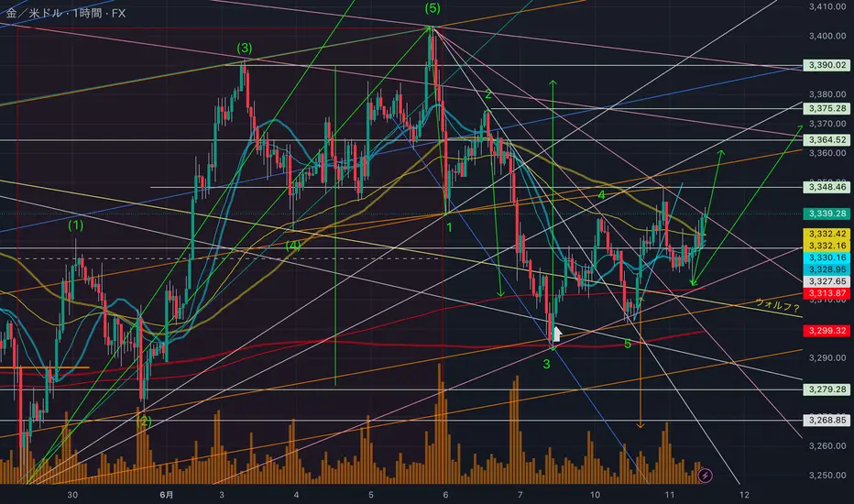
Task: Select the red 3,313.87 moving average label
Action: coord(827,293)
